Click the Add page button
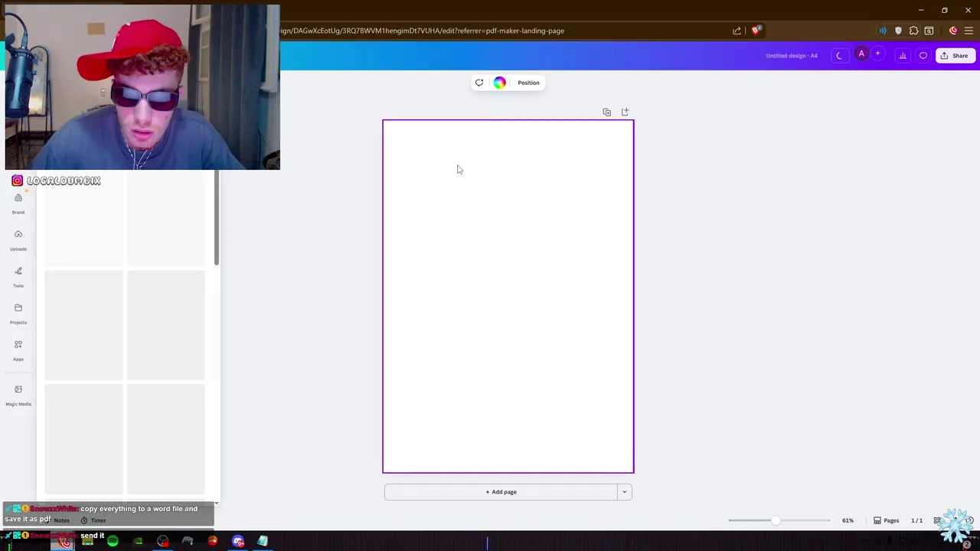Image resolution: width=980 pixels, height=551 pixels. click(x=501, y=492)
